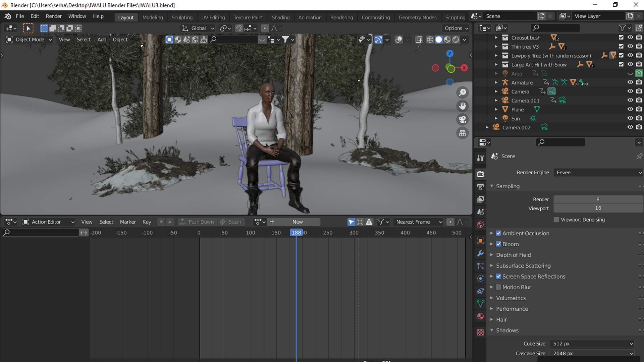Image resolution: width=644 pixels, height=362 pixels.
Task: Expand the Subsurface Scattering panel
Action: click(x=523, y=266)
